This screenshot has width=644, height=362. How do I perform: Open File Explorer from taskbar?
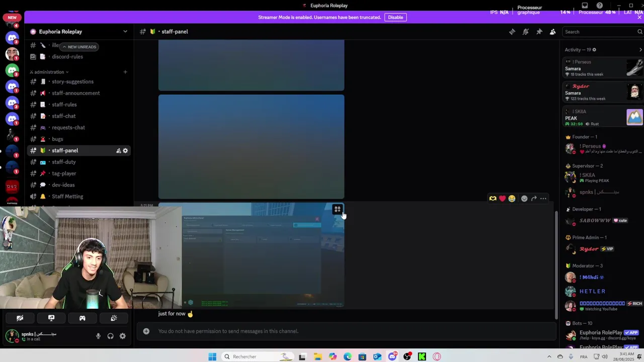[x=317, y=357]
